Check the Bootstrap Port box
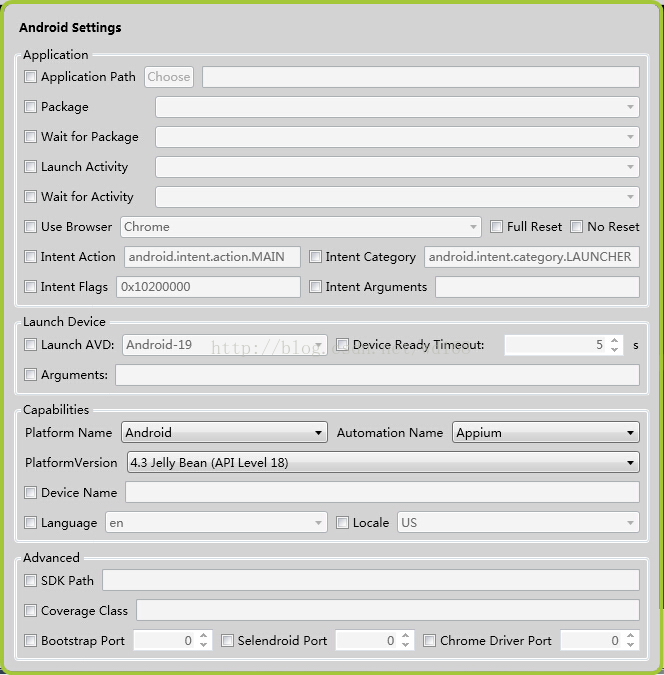This screenshot has width=664, height=675. pyautogui.click(x=30, y=641)
